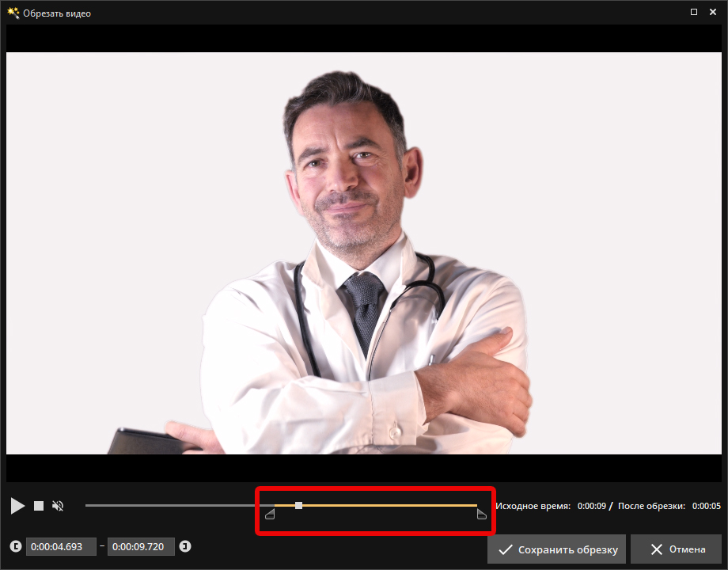Toggle the muted speaker icon
Screen dimensions: 728x570
coord(58,505)
